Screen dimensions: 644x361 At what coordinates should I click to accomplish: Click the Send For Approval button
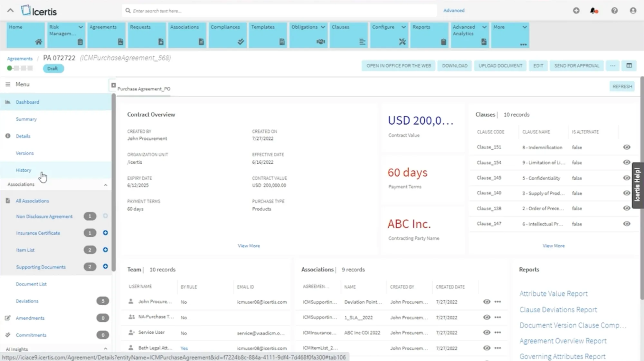point(576,66)
